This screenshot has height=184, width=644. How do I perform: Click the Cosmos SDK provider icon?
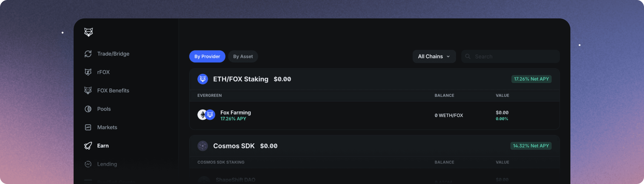tap(202, 146)
